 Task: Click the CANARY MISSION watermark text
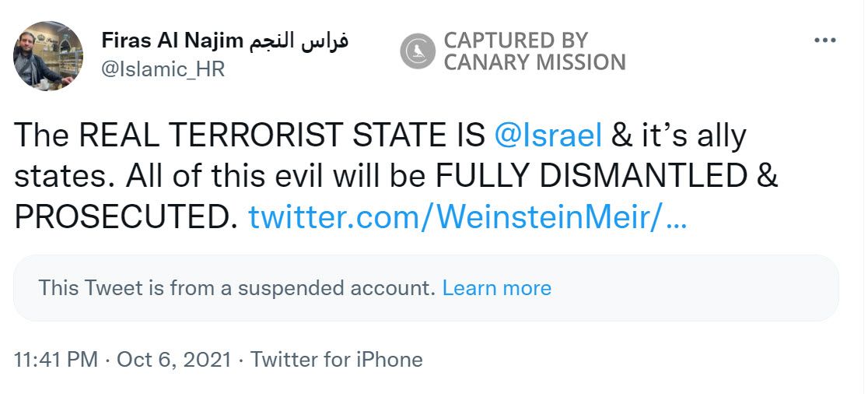(534, 62)
